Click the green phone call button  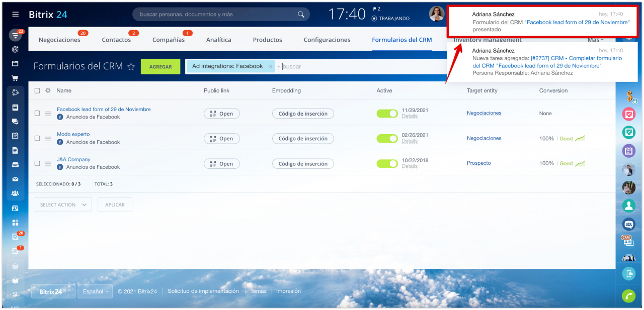[629, 296]
